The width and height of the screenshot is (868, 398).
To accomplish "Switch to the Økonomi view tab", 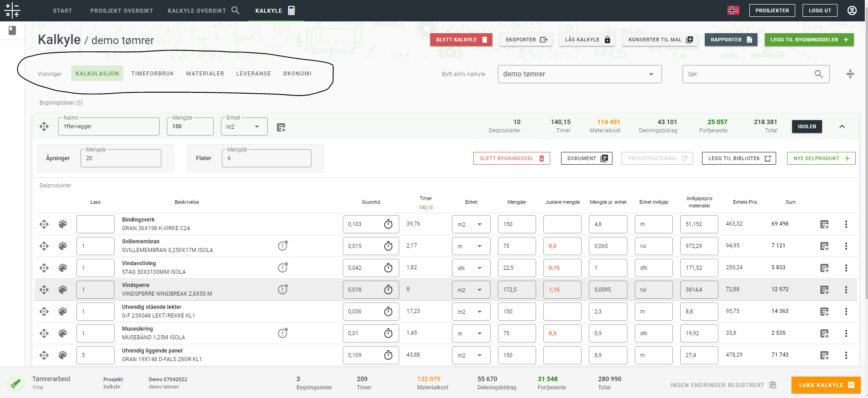I will point(297,74).
